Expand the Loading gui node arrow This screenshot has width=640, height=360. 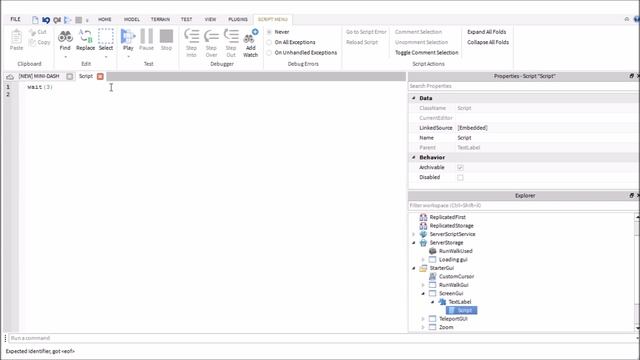[423, 260]
